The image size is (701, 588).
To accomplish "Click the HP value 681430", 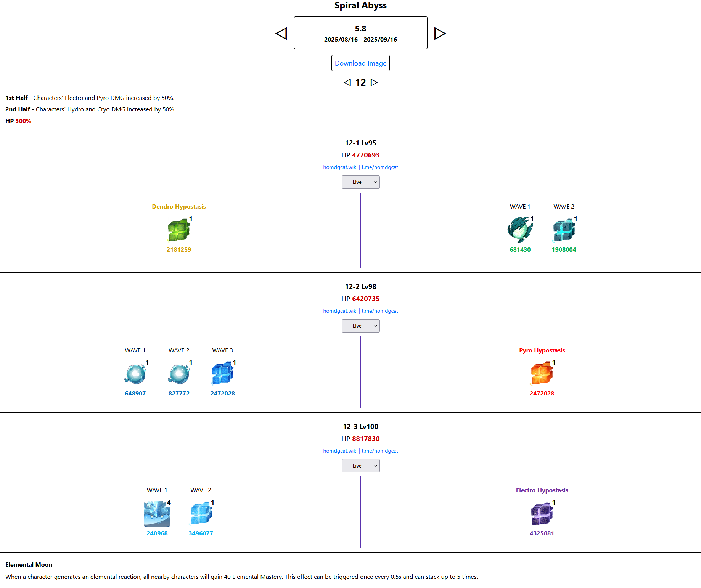I will [520, 249].
